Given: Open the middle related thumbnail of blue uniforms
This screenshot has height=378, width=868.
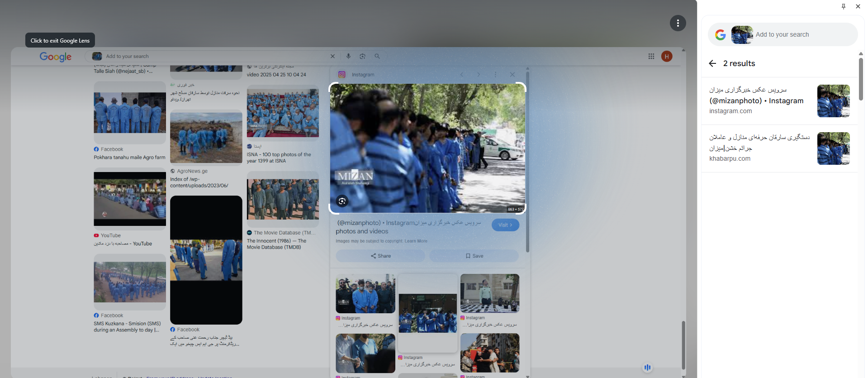Looking at the screenshot, I should (428, 313).
